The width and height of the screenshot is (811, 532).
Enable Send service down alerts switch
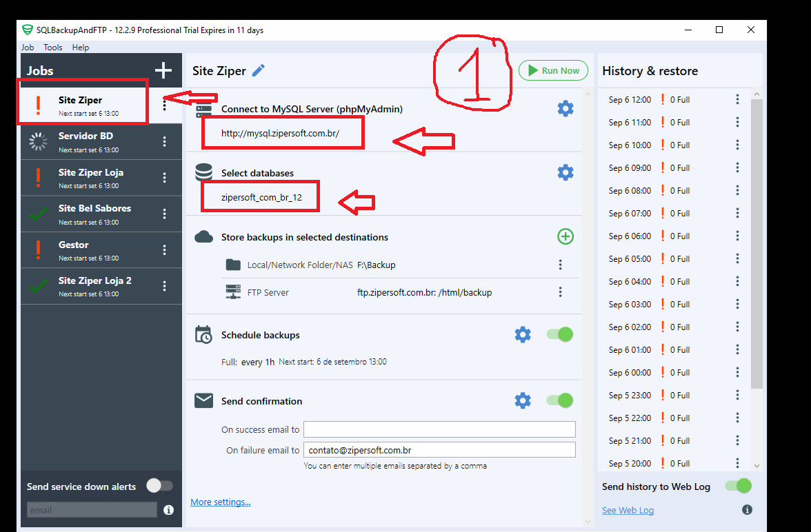pos(159,485)
